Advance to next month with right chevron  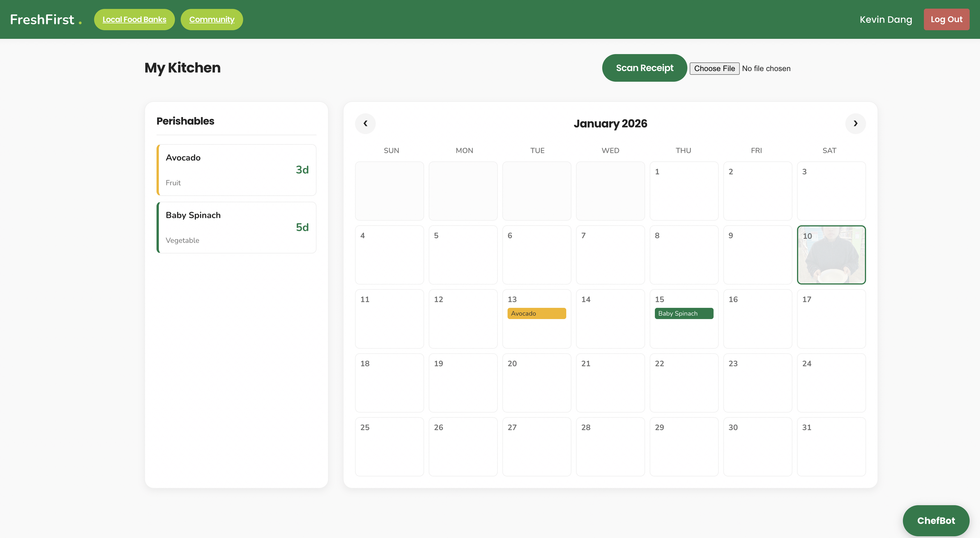pos(855,123)
